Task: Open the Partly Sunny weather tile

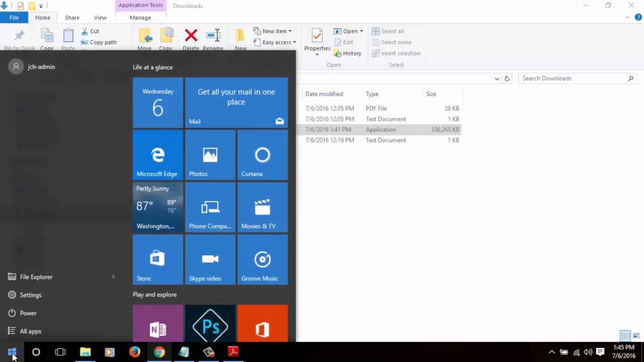Action: click(158, 207)
